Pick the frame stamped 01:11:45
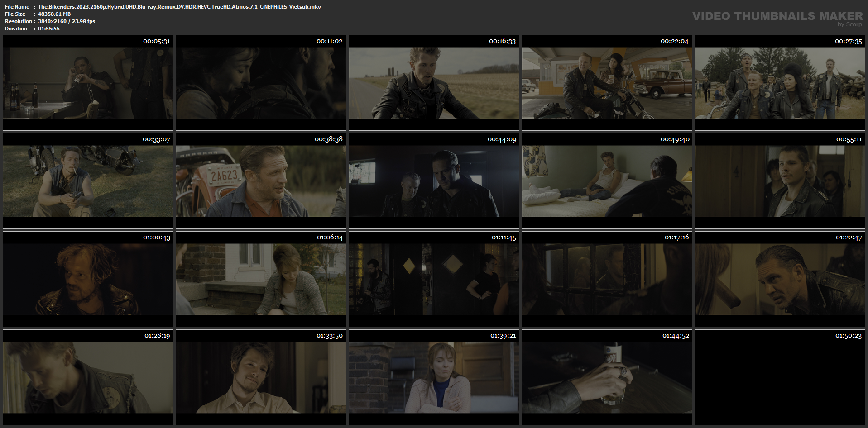This screenshot has height=428, width=868. (434, 279)
